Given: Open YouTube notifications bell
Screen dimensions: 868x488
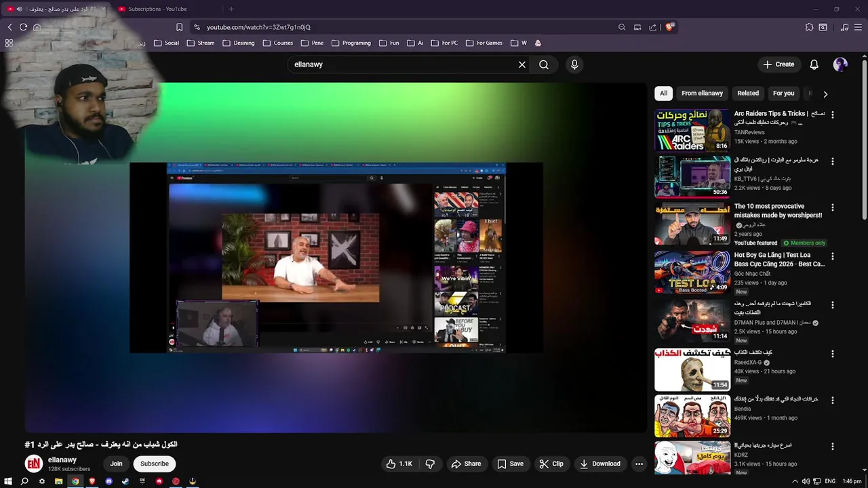Looking at the screenshot, I should pos(814,64).
